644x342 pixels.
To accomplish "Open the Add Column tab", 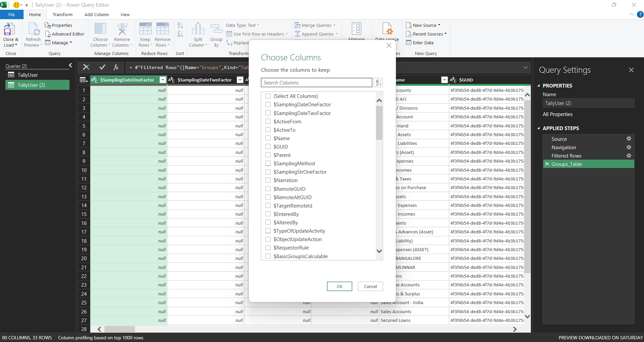I will (96, 15).
